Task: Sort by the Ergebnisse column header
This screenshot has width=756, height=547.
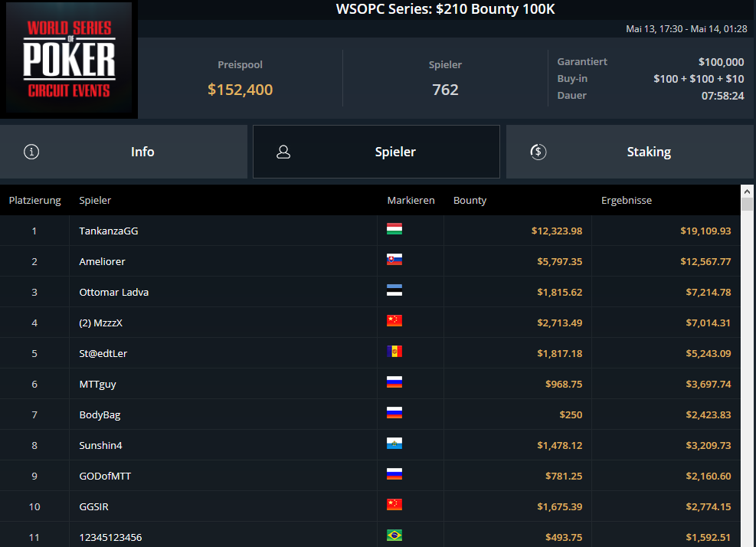Action: pyautogui.click(x=627, y=200)
